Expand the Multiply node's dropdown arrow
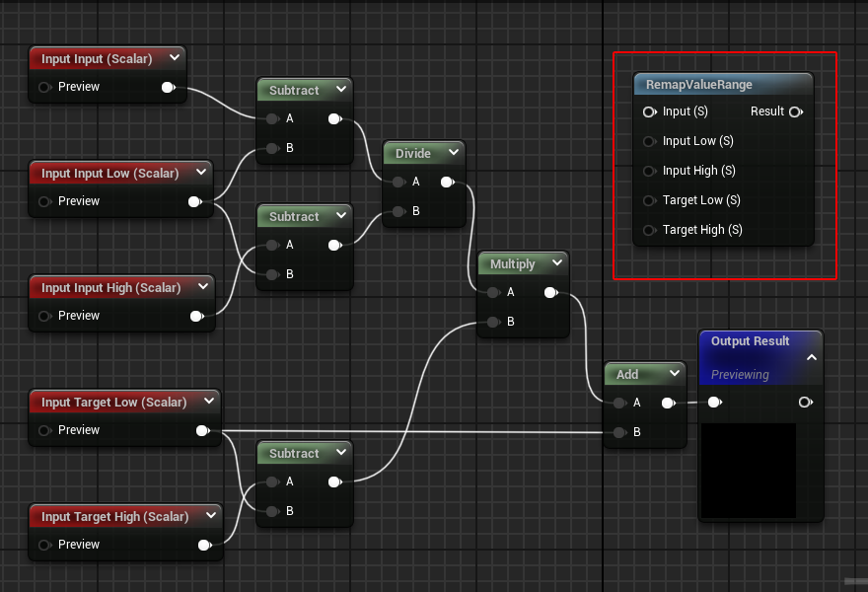 [557, 263]
